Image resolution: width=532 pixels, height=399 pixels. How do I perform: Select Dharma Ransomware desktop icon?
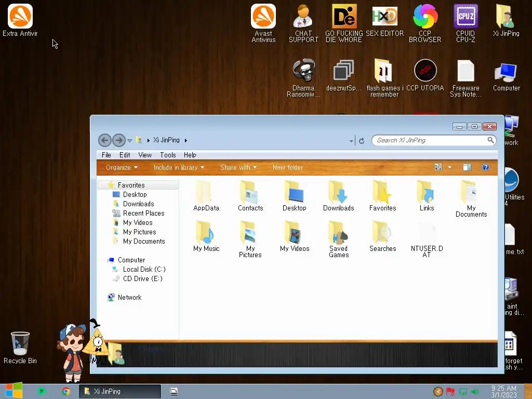pyautogui.click(x=303, y=78)
